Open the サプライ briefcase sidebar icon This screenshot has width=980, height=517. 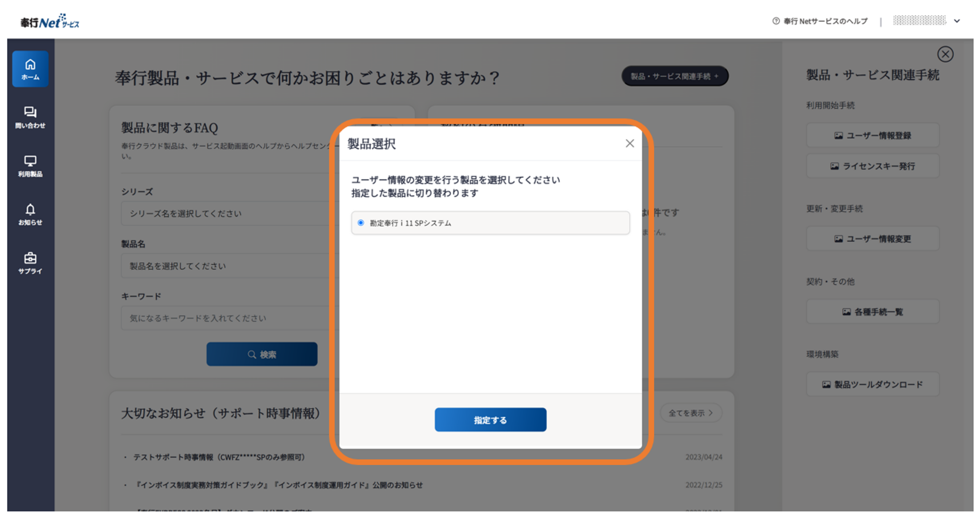pos(30,263)
